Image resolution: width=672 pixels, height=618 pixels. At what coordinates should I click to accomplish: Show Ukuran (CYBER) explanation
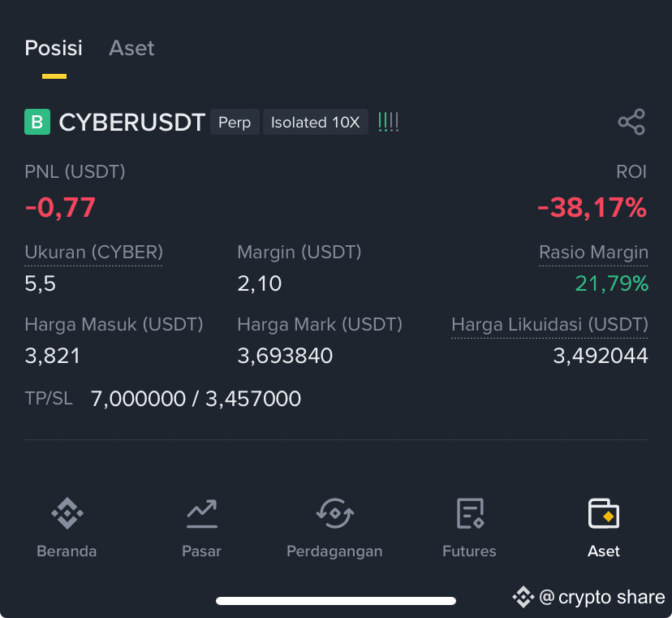tap(94, 253)
